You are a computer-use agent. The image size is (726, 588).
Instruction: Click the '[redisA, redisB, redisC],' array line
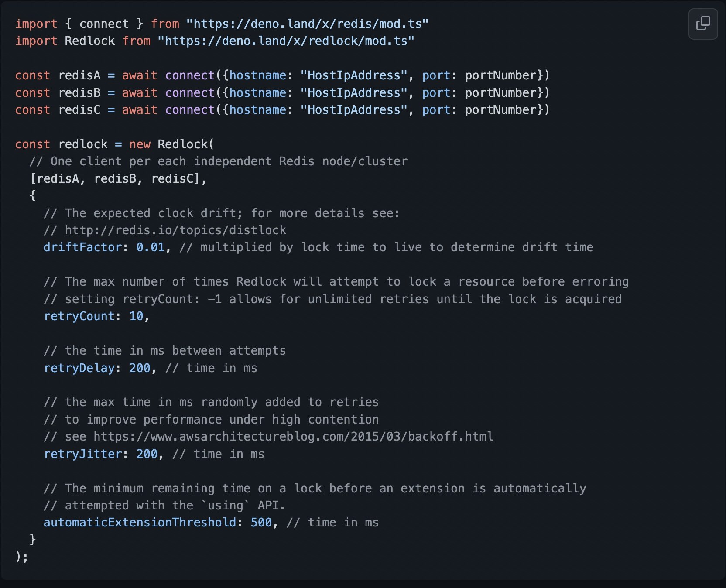click(x=118, y=179)
